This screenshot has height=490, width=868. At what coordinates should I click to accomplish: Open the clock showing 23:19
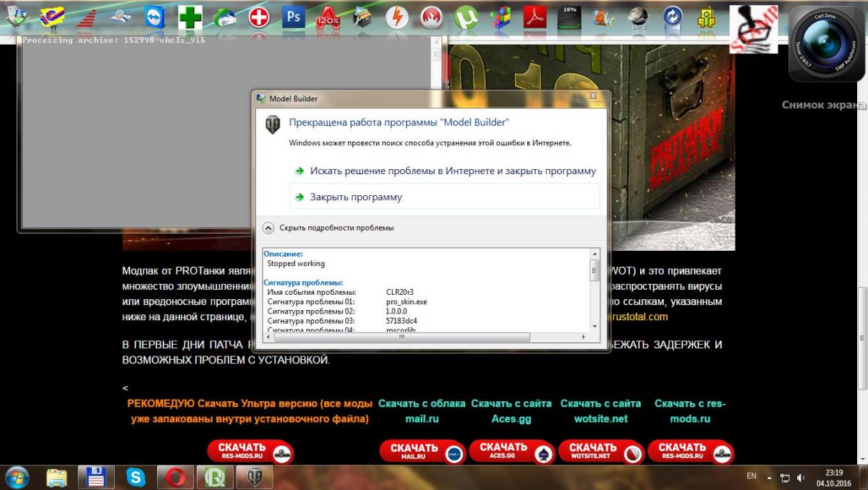coord(833,477)
